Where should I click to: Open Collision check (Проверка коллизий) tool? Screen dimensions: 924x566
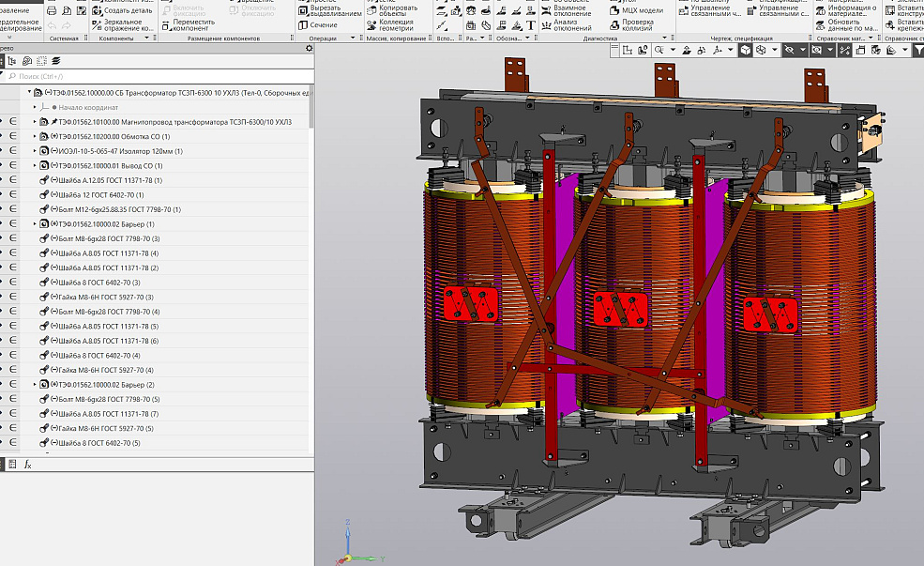tap(613, 25)
